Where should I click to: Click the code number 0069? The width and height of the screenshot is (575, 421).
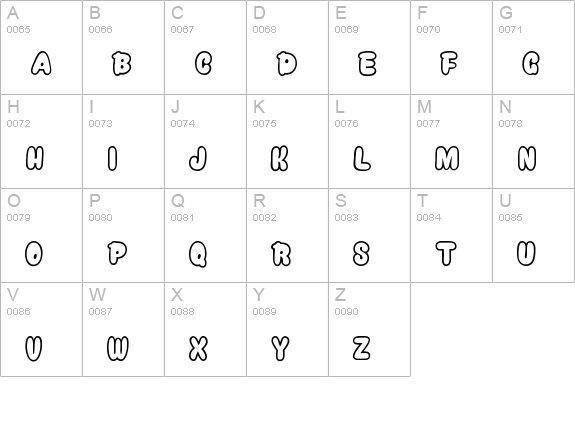coord(347,29)
